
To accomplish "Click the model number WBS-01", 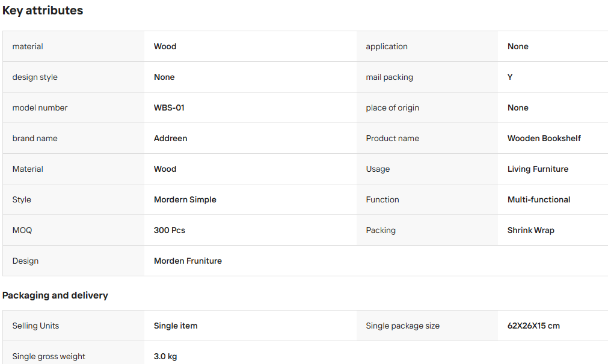I will tap(169, 108).
